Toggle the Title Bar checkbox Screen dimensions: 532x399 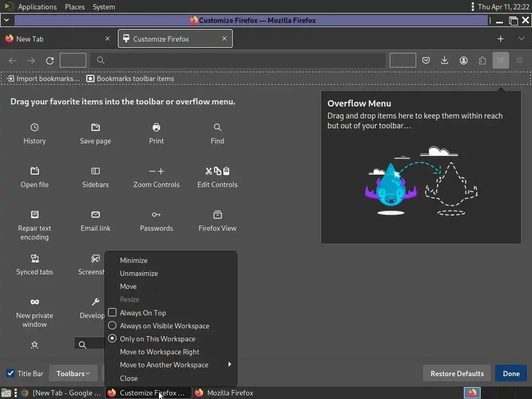10,373
